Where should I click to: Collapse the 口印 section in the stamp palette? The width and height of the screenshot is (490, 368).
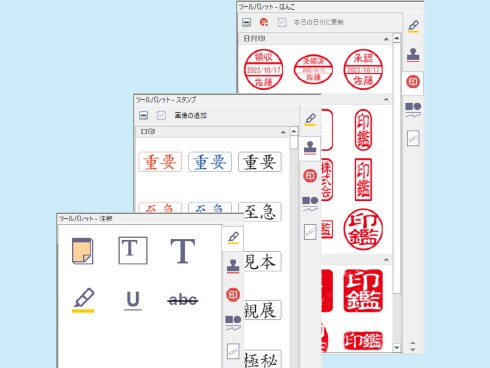(283, 132)
